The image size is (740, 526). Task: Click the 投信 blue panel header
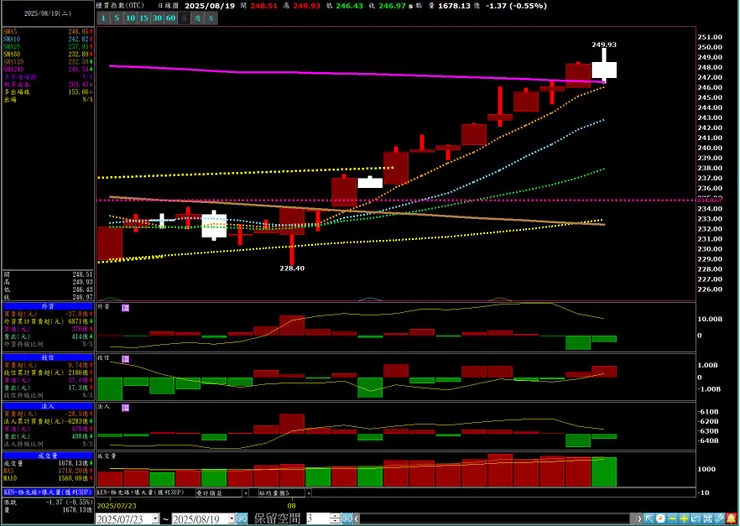tap(48, 358)
